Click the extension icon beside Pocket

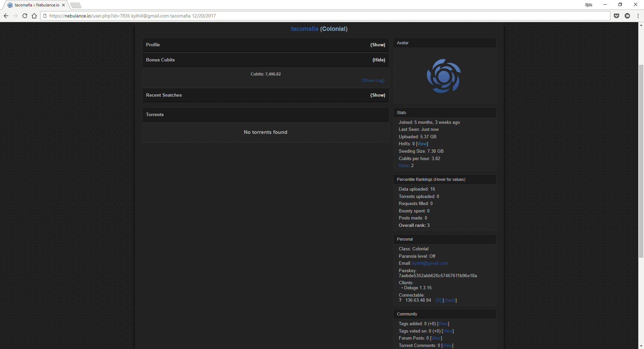click(627, 16)
